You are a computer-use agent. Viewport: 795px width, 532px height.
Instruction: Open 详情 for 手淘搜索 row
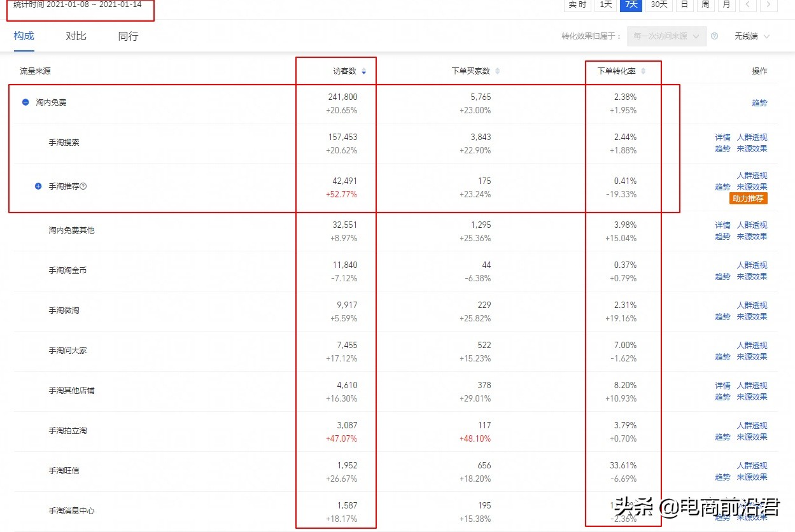(x=722, y=137)
